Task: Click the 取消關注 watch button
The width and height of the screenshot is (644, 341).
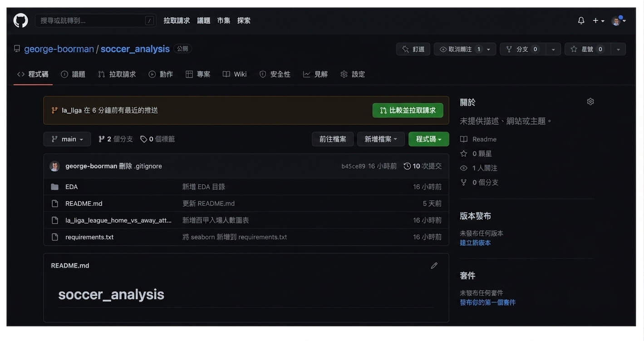Action: [460, 49]
